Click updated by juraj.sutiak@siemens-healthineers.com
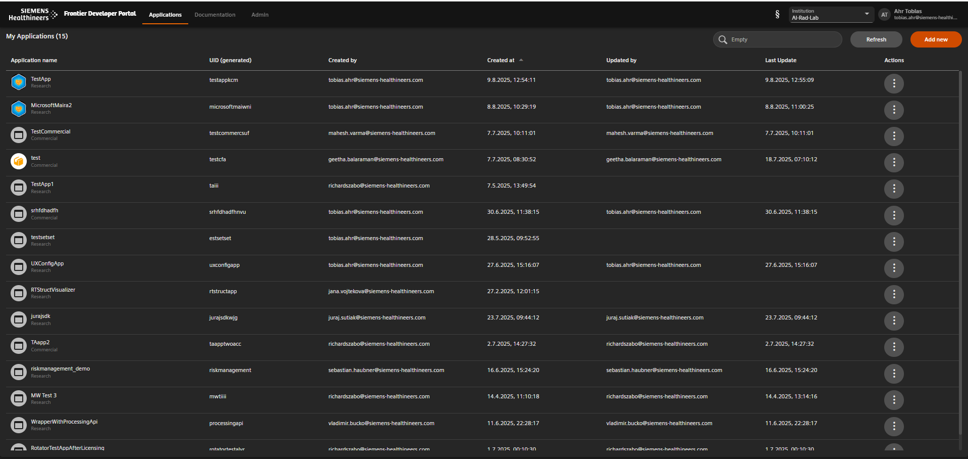Image resolution: width=968 pixels, height=459 pixels. 655,318
